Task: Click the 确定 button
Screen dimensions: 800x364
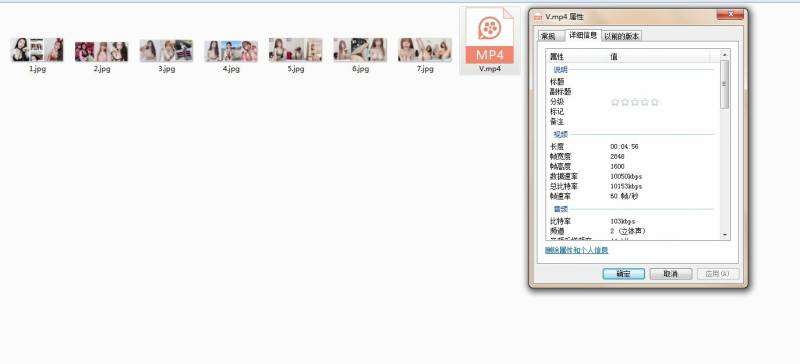Action: [x=623, y=274]
